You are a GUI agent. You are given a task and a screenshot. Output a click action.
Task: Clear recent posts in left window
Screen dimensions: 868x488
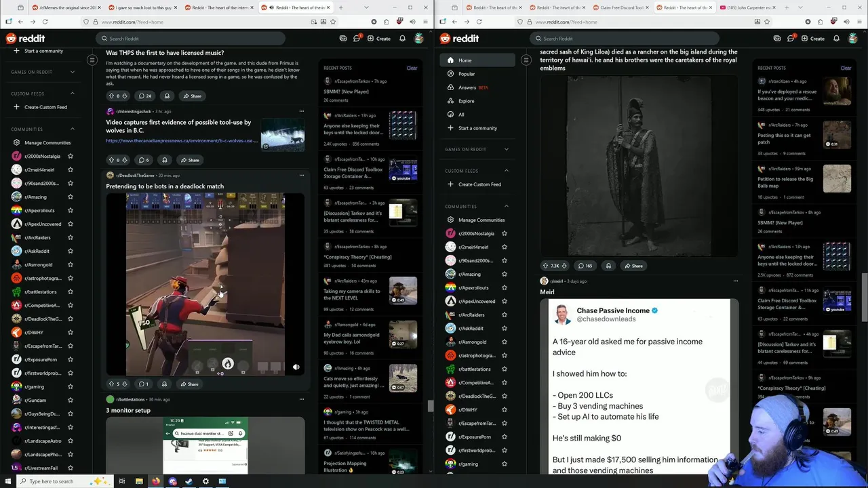point(412,68)
